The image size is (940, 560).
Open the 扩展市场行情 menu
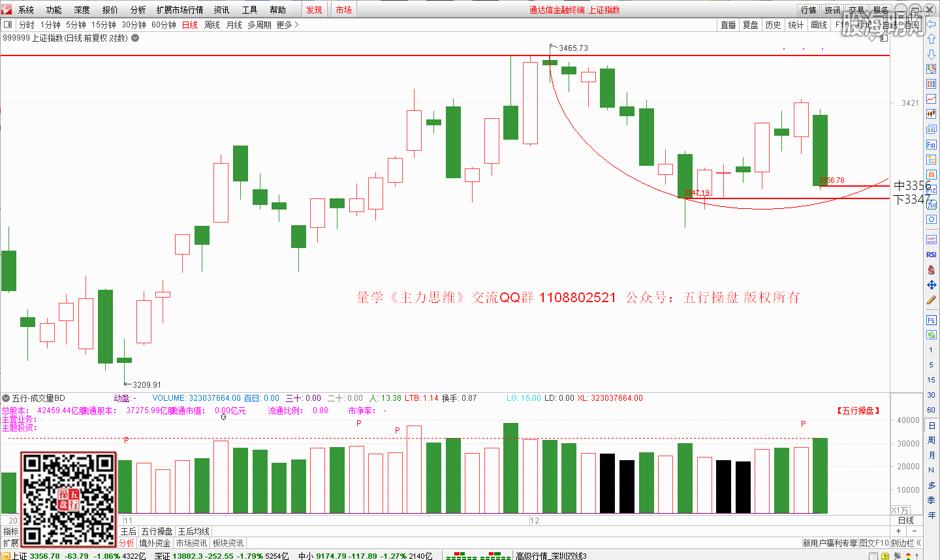tap(180, 10)
